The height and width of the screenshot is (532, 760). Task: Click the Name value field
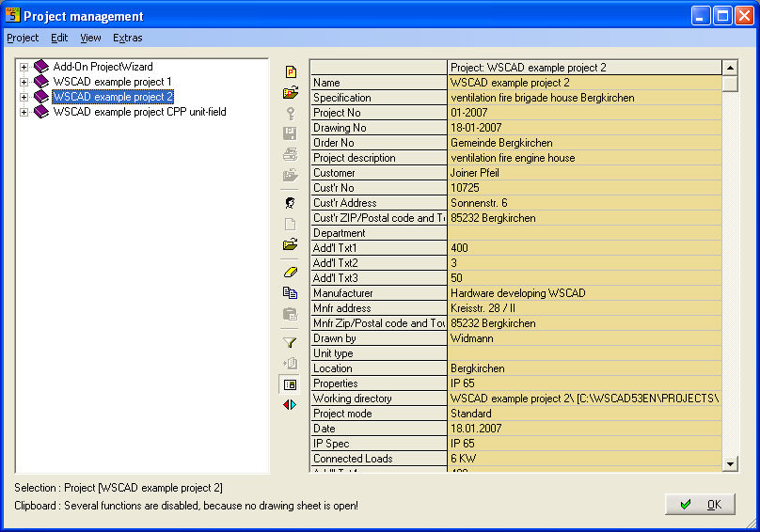(584, 83)
